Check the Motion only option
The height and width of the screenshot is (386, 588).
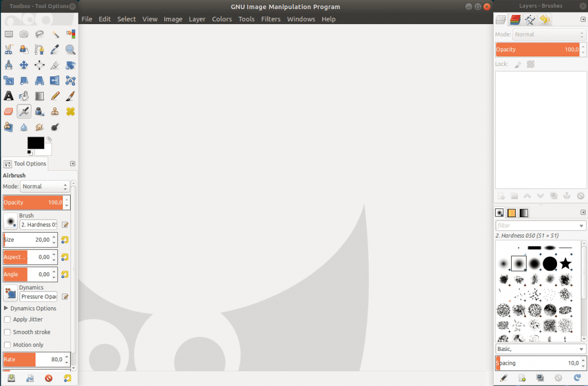coord(7,345)
